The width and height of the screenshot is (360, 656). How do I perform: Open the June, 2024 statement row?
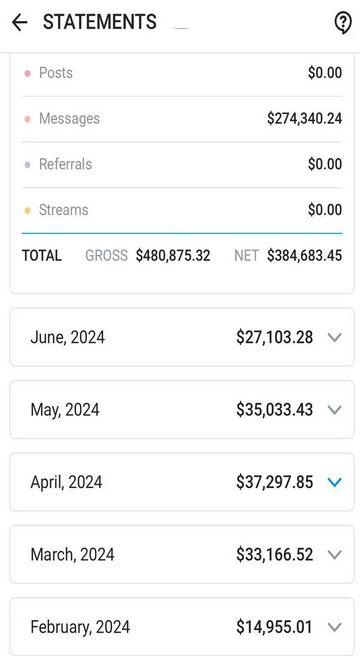point(182,337)
